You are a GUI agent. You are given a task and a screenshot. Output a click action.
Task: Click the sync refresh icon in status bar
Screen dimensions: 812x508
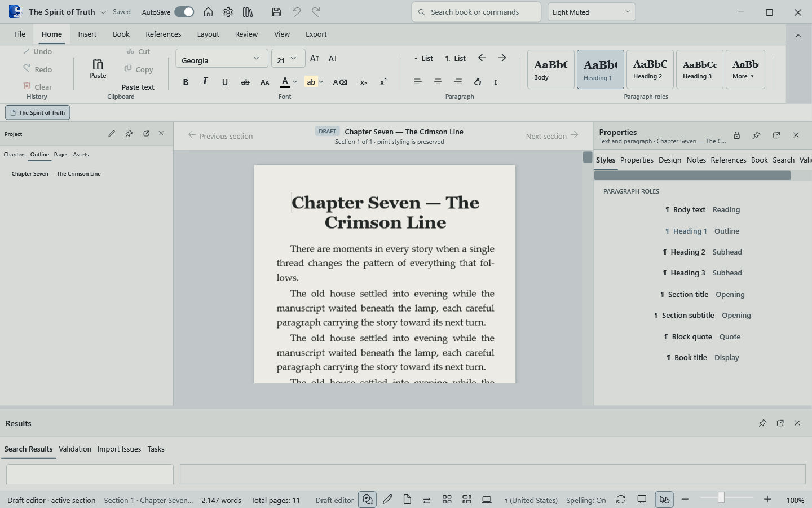click(x=621, y=500)
